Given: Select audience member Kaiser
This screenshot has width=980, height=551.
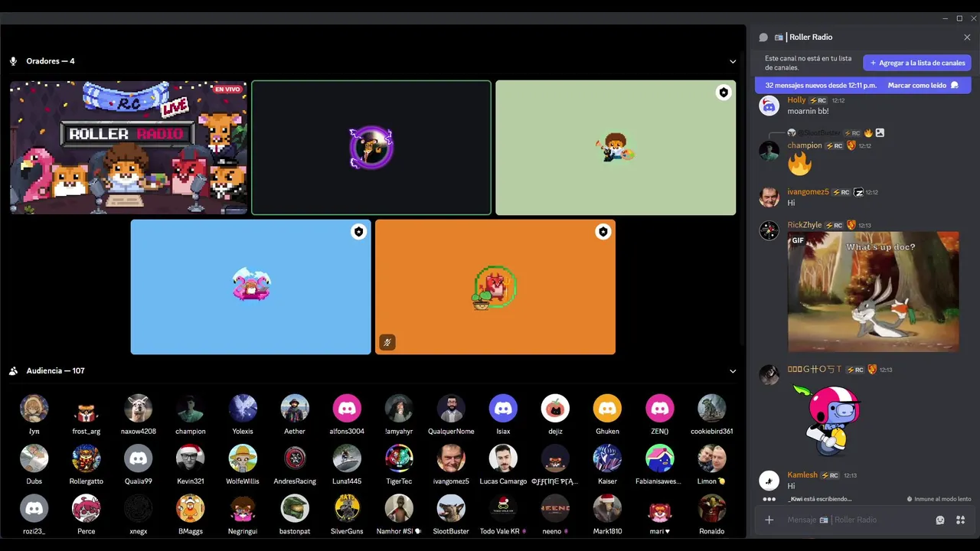Looking at the screenshot, I should pyautogui.click(x=607, y=464).
